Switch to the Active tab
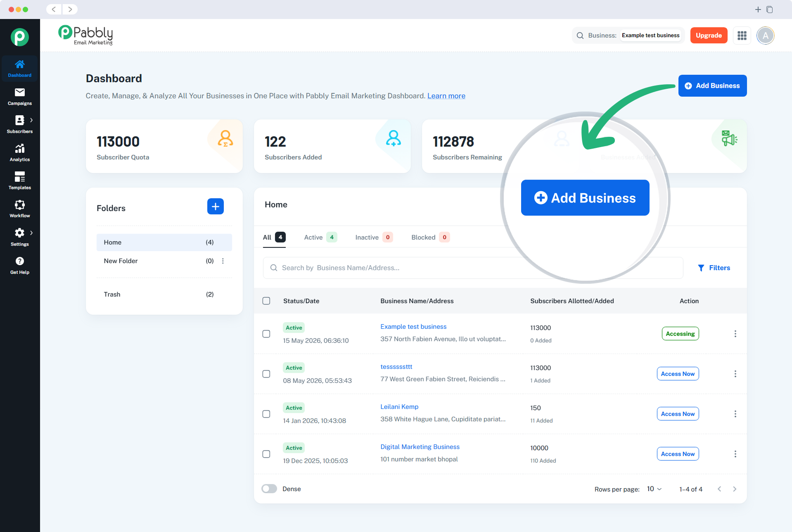The image size is (792, 532). [321, 237]
